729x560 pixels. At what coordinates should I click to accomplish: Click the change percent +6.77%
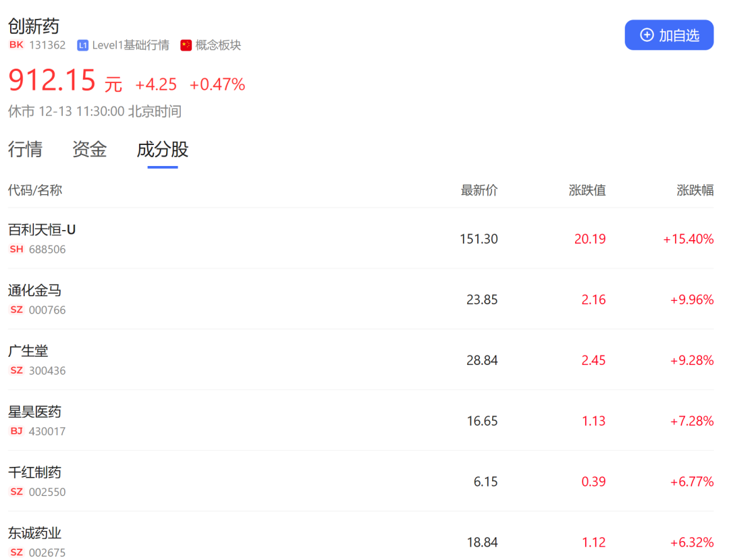692,482
